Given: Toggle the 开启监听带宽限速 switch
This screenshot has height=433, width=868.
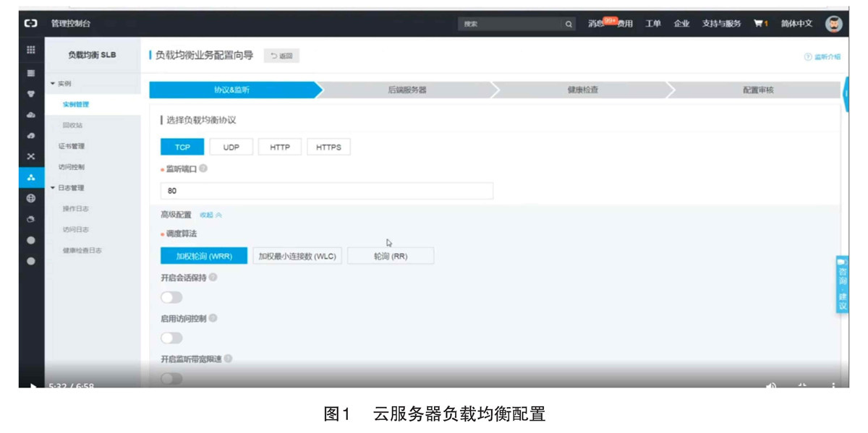Looking at the screenshot, I should point(171,378).
